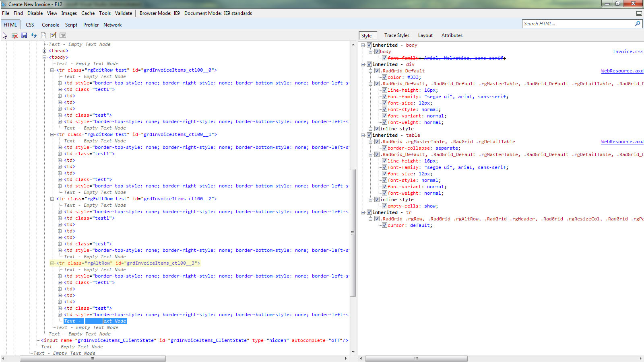Open the Invoice.css stylesheet link
This screenshot has height=362, width=644.
(x=627, y=51)
